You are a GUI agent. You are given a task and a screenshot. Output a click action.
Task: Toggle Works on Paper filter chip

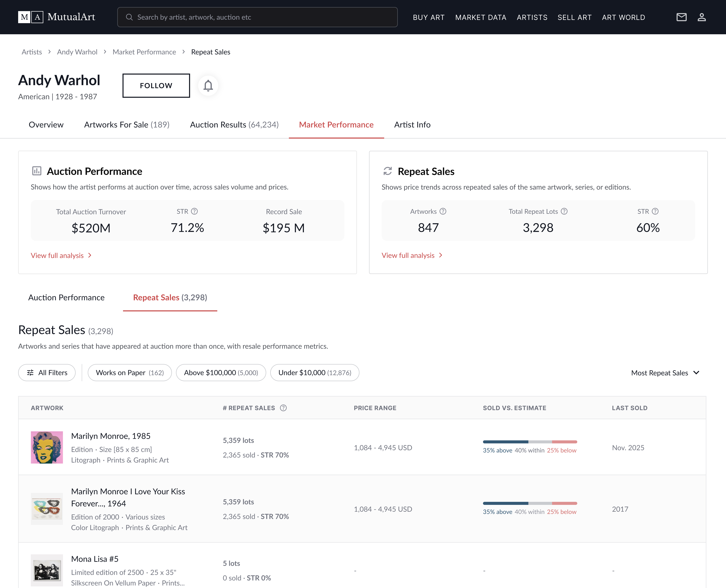click(130, 373)
